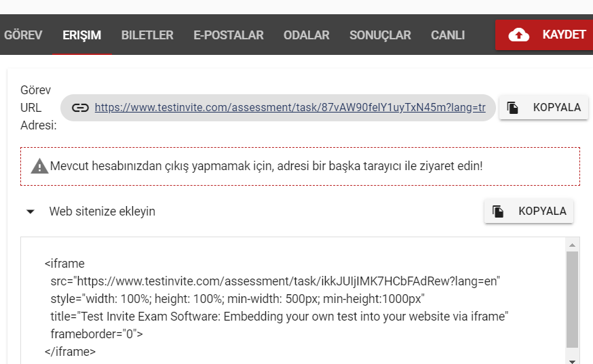
Task: Click the cloud upload icon in KAYDET
Action: tap(518, 35)
